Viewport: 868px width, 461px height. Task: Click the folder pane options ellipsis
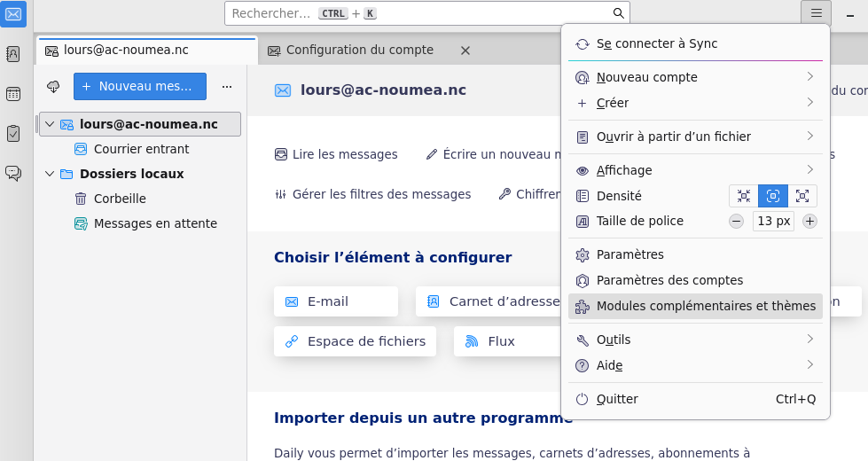pyautogui.click(x=227, y=86)
